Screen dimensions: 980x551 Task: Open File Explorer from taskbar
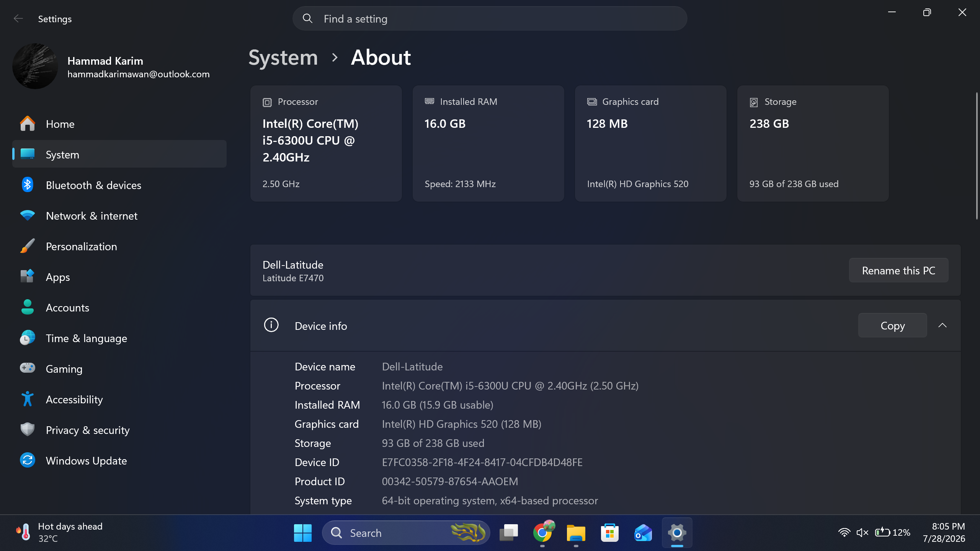[576, 533]
